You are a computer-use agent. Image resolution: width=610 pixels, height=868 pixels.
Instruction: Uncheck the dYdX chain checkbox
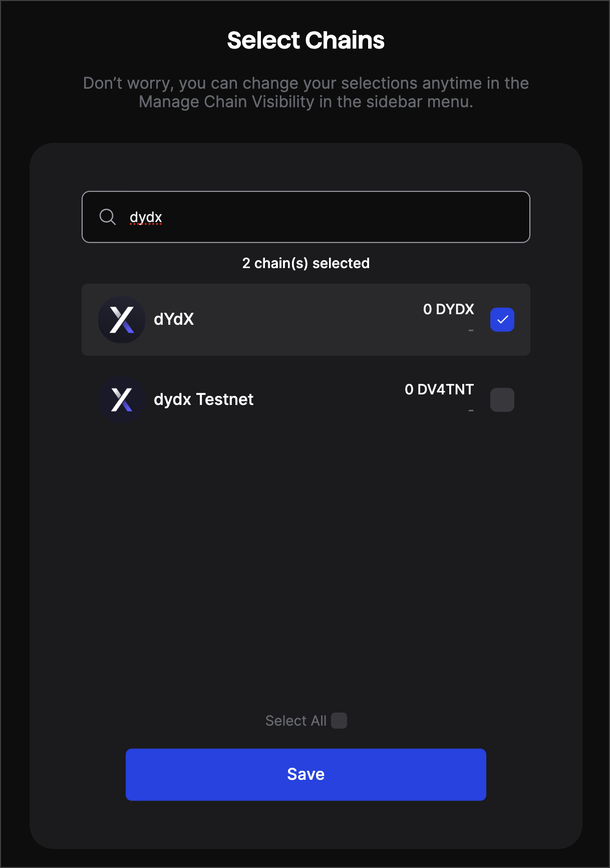502,320
